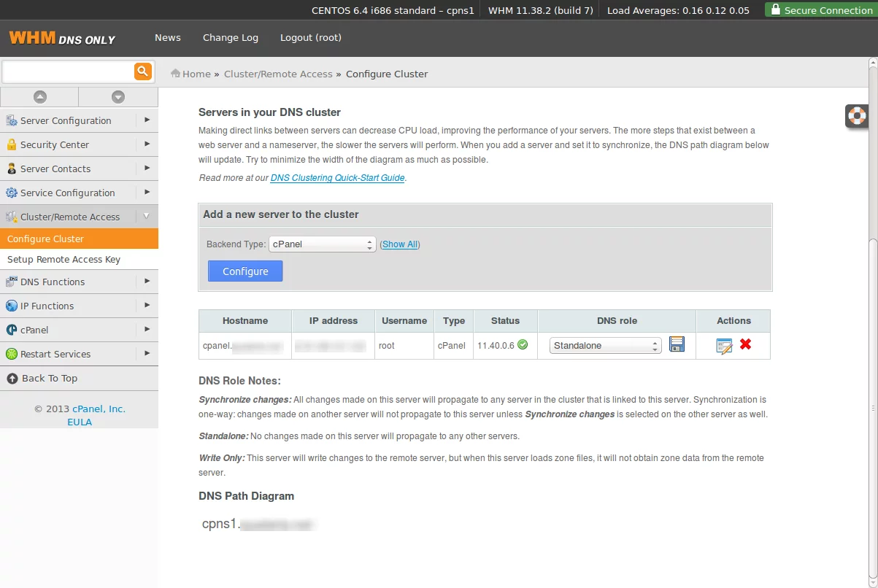Click the Type column header
Screen dimensions: 878x588
453,321
